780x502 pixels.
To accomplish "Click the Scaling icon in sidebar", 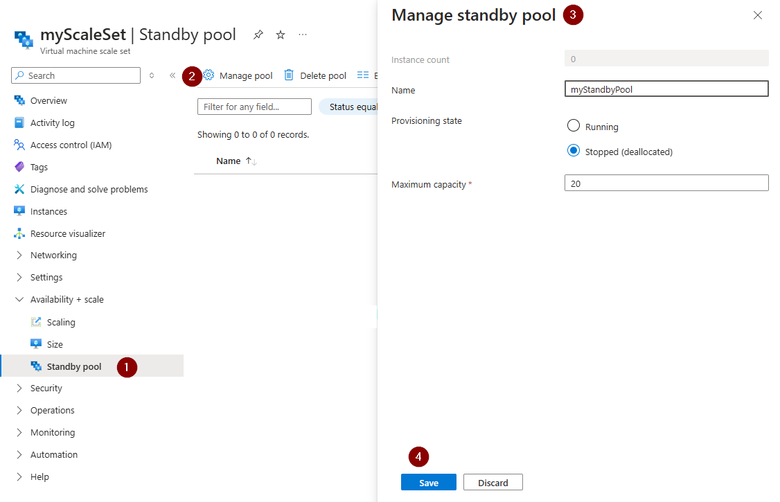I will pos(36,322).
